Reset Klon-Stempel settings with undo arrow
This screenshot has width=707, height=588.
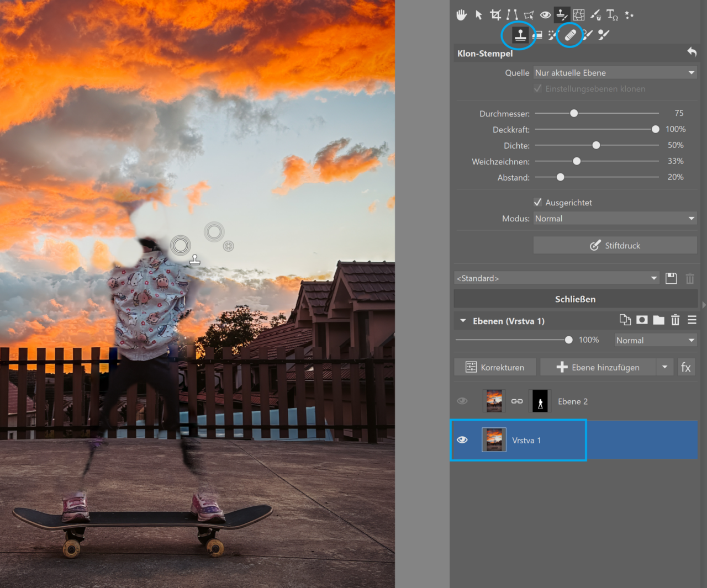click(x=692, y=52)
